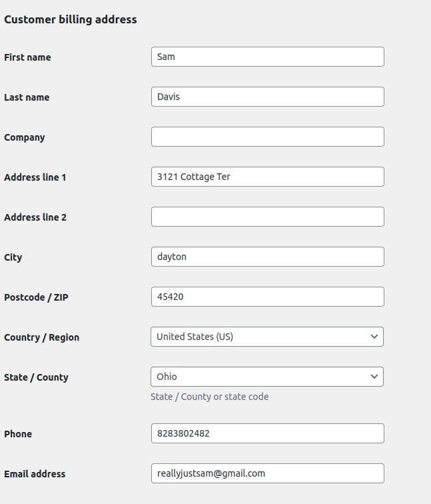Click the "Postcode / ZIP" label
This screenshot has height=504, width=431.
click(x=36, y=297)
